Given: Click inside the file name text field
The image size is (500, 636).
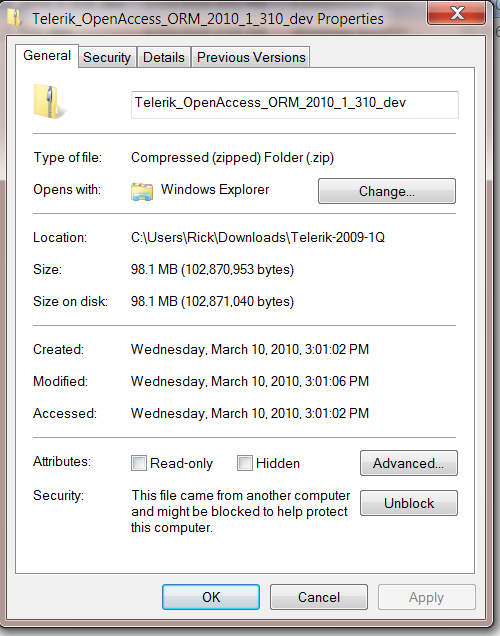Looking at the screenshot, I should [295, 105].
